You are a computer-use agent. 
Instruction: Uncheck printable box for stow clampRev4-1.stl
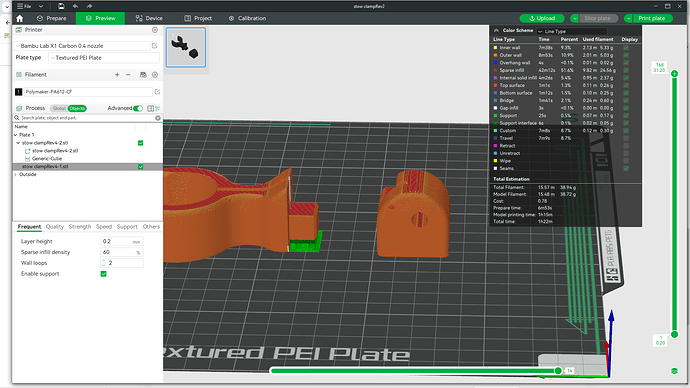[140, 167]
